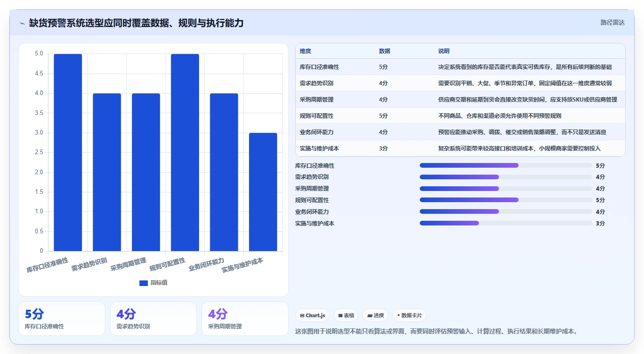Select the 规则可配置性 chart bar
Screen dimensions: 644x354
click(x=185, y=152)
